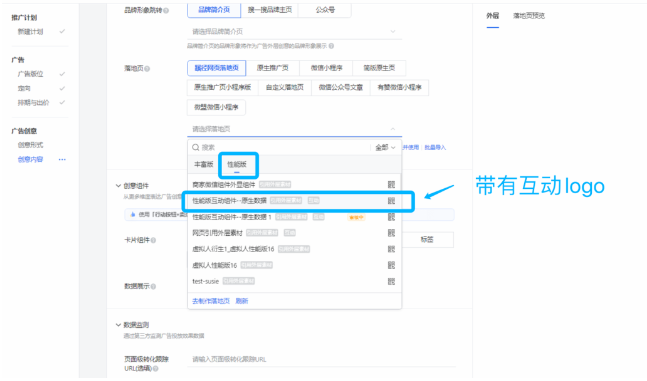Click the 去制作落地页 link
The image size is (647, 381).
pyautogui.click(x=211, y=301)
